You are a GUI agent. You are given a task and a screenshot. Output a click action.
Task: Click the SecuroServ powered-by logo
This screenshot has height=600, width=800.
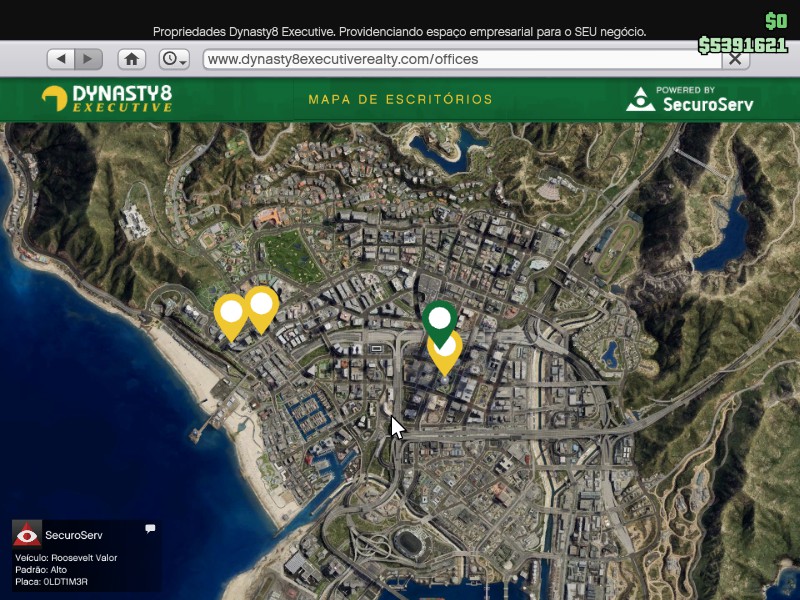click(x=690, y=98)
